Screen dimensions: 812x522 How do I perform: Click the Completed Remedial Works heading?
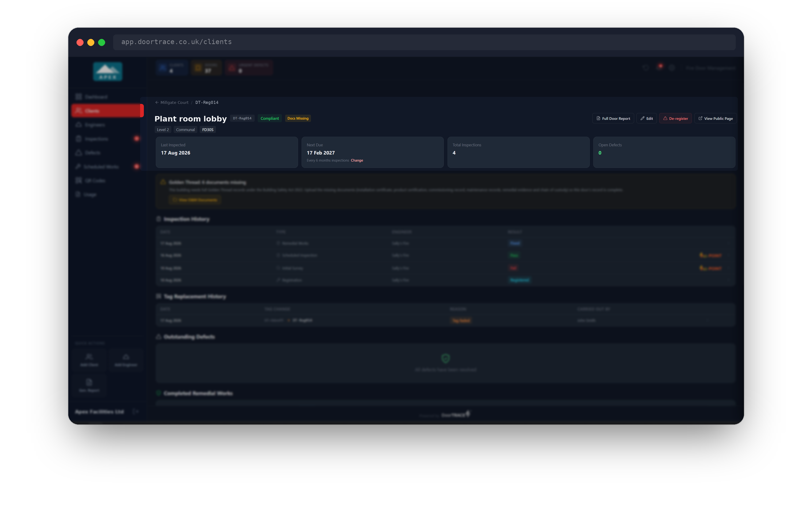point(198,393)
